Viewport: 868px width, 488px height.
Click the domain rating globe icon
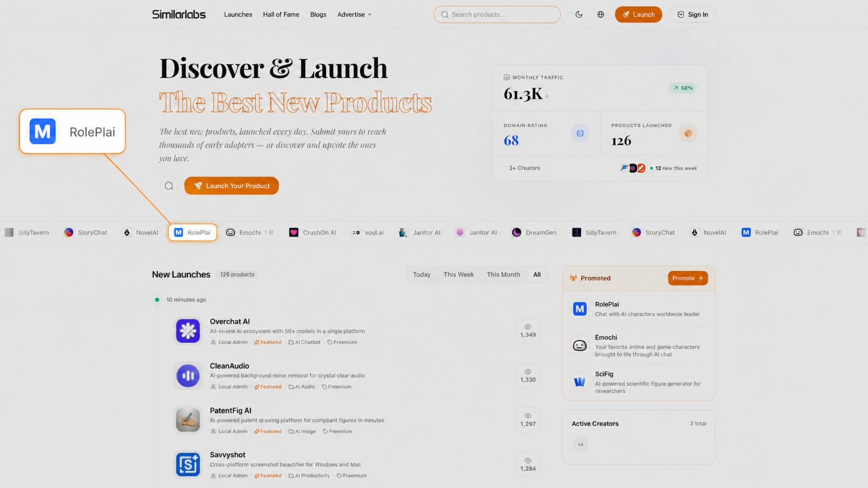[x=580, y=133]
